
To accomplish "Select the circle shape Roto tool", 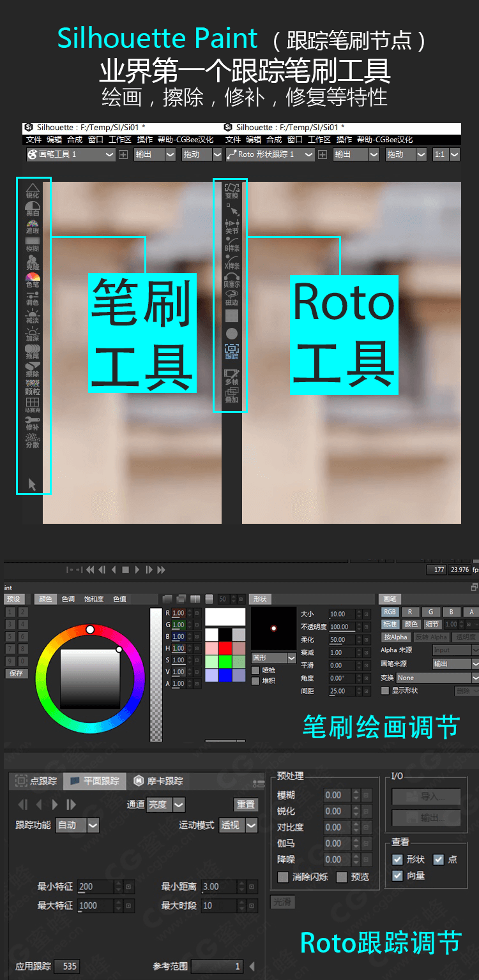I will [x=231, y=333].
